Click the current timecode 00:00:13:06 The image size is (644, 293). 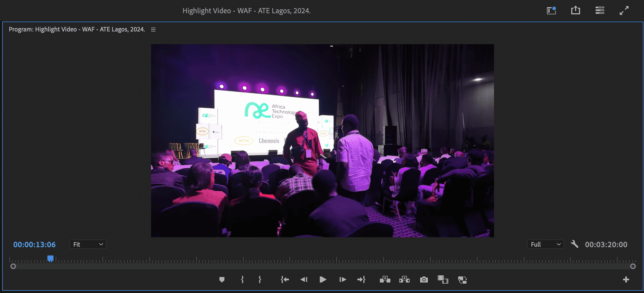tap(34, 244)
